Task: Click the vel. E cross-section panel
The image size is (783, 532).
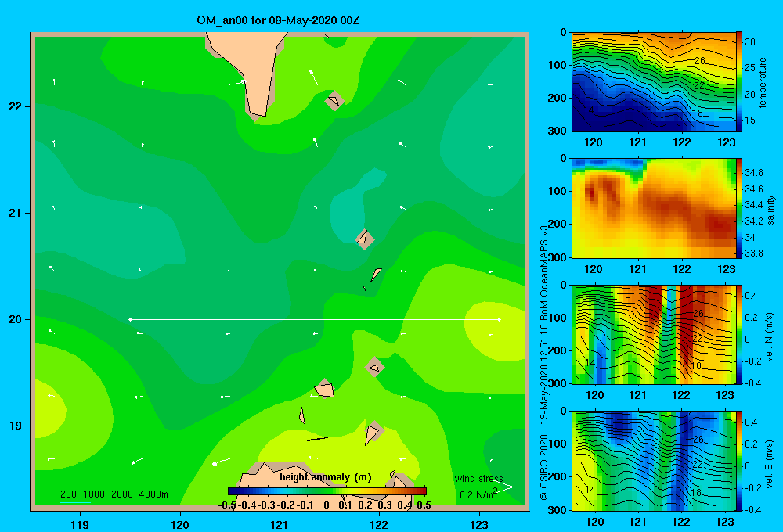Action: (x=654, y=461)
